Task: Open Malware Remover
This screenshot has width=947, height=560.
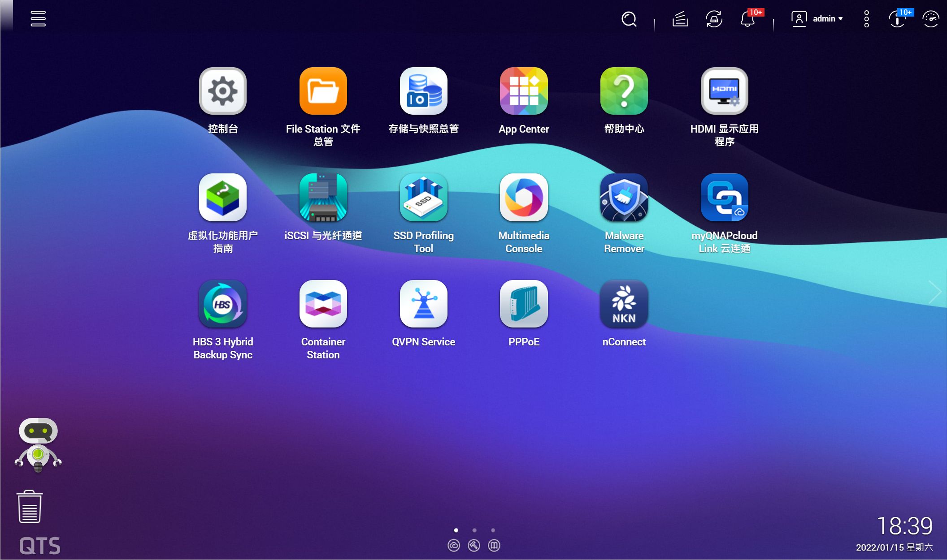Action: [624, 198]
